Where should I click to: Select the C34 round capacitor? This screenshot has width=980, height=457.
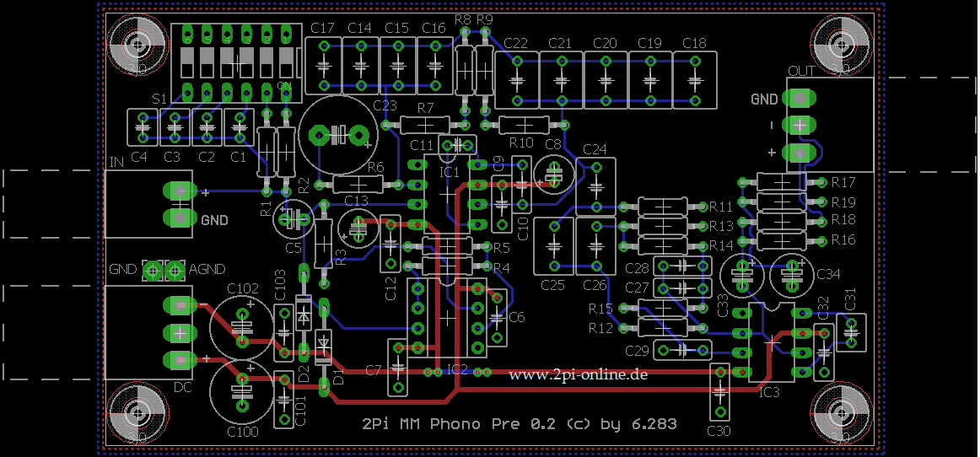click(x=792, y=273)
